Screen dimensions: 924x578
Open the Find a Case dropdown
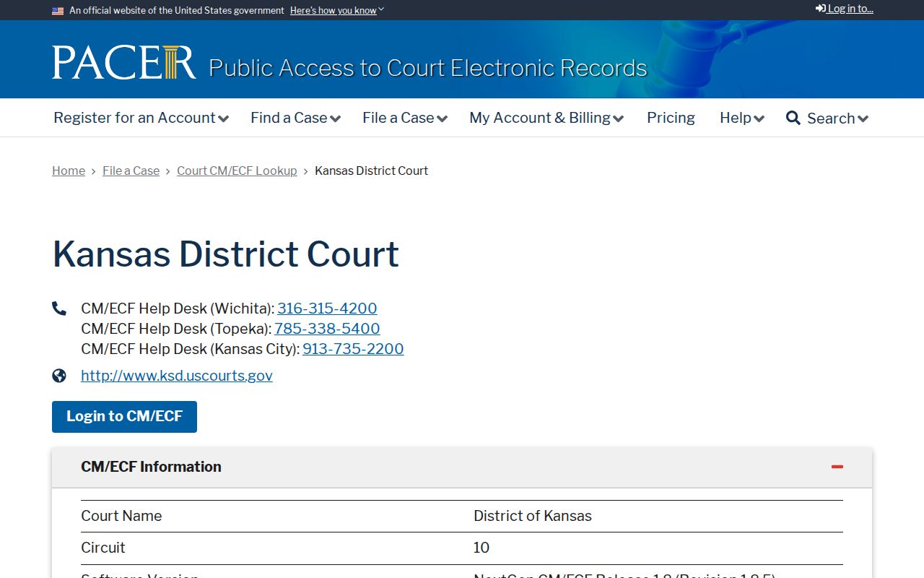tap(295, 118)
